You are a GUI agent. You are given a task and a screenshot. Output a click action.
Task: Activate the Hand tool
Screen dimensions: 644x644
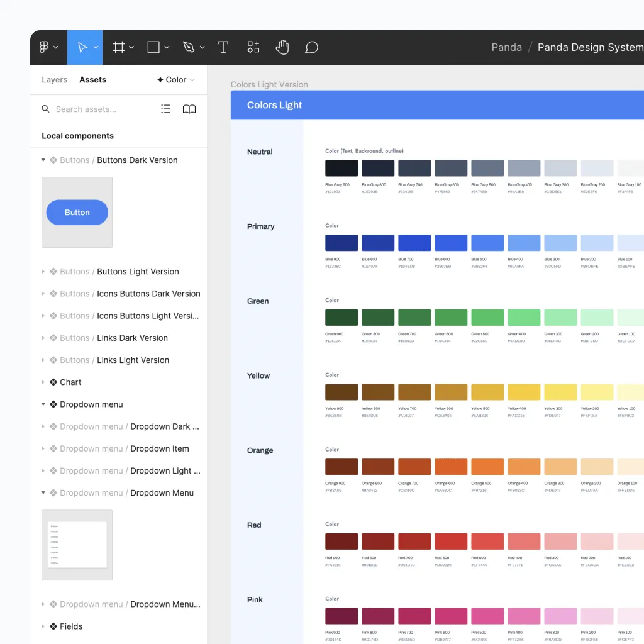282,47
